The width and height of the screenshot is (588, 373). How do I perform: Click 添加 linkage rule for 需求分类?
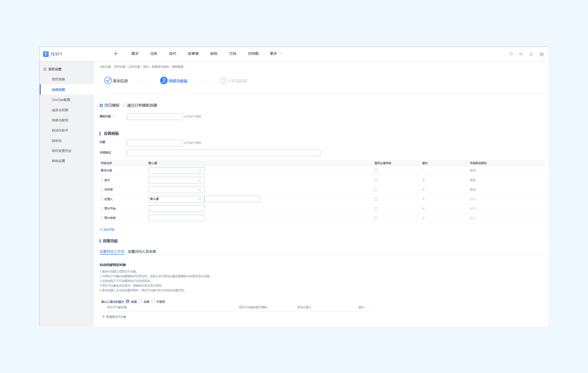[x=473, y=170]
